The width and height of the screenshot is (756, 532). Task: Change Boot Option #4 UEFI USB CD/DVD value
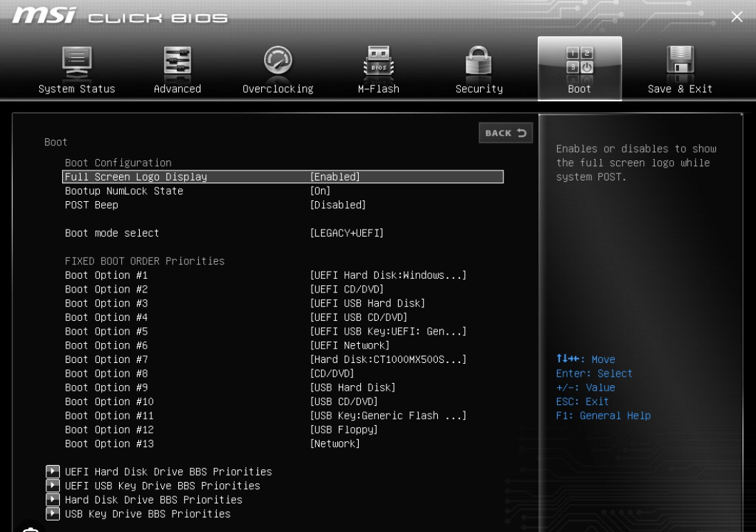[x=359, y=317]
